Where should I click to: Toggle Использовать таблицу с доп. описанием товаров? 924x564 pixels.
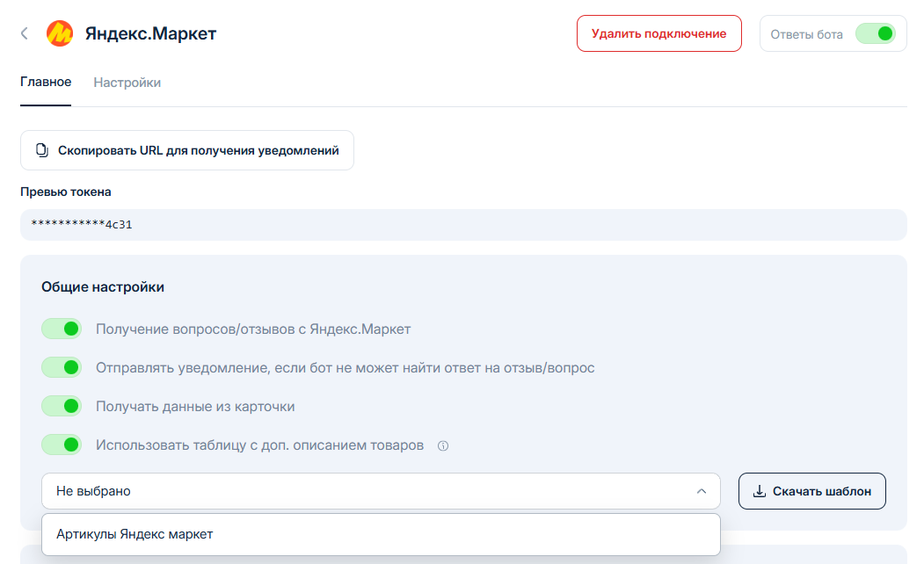tap(62, 445)
